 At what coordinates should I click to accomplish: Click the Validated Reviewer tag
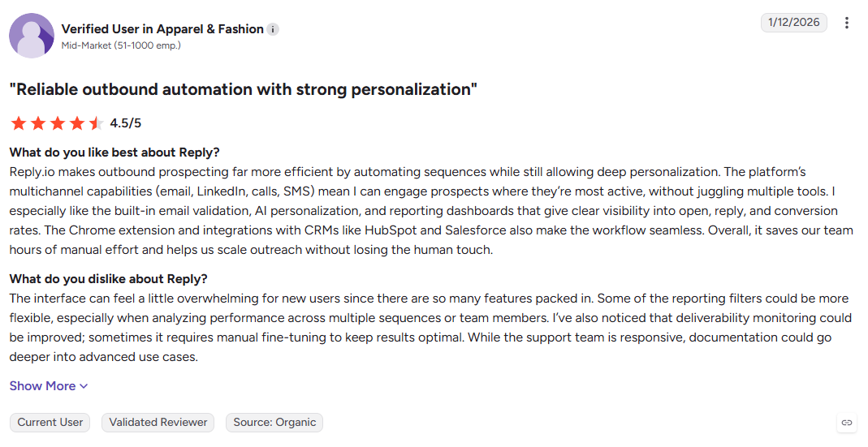(158, 423)
